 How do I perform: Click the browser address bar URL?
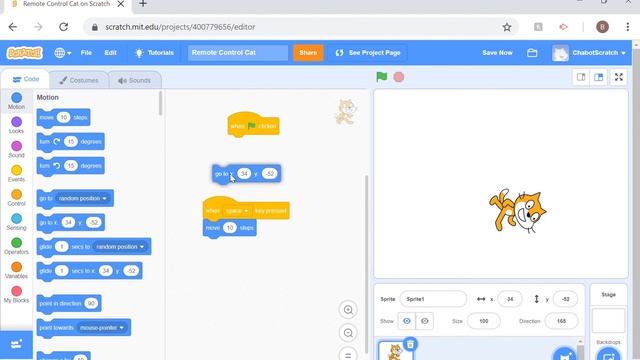[180, 27]
